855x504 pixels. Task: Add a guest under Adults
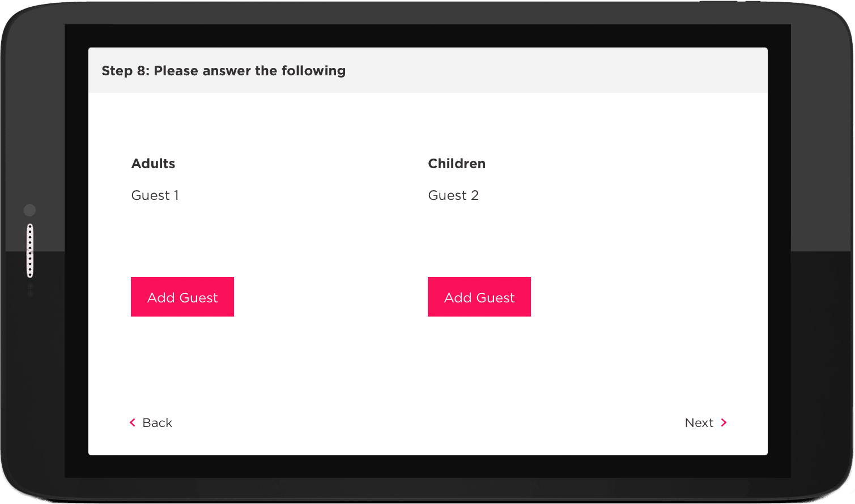coord(182,297)
